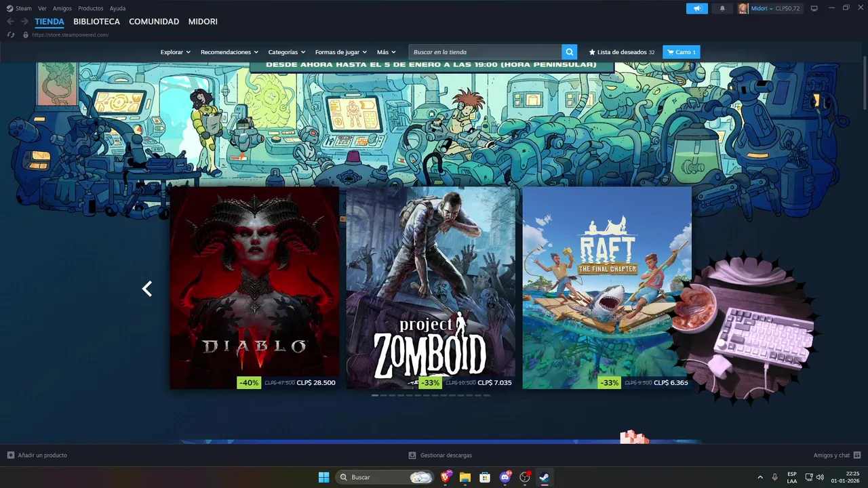Viewport: 868px width, 488px height.
Task: Click the padlock icon beside the URL
Action: click(26, 35)
